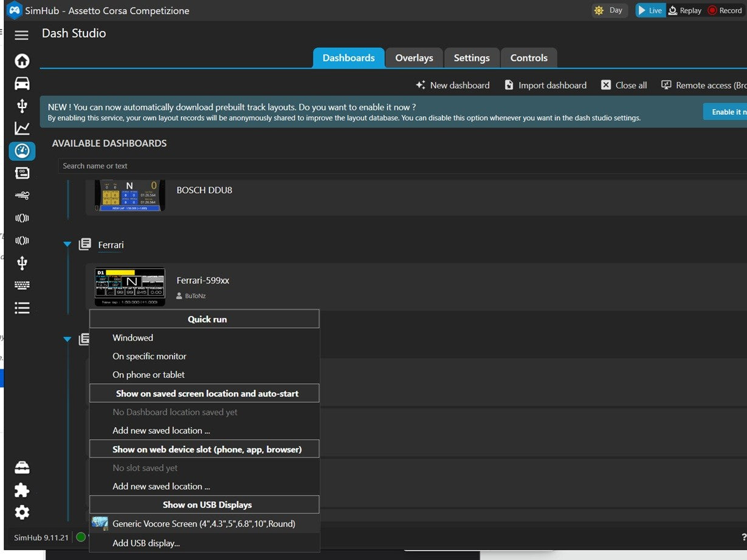Image resolution: width=747 pixels, height=560 pixels.
Task: Toggle Day mode with sun icon
Action: (609, 10)
